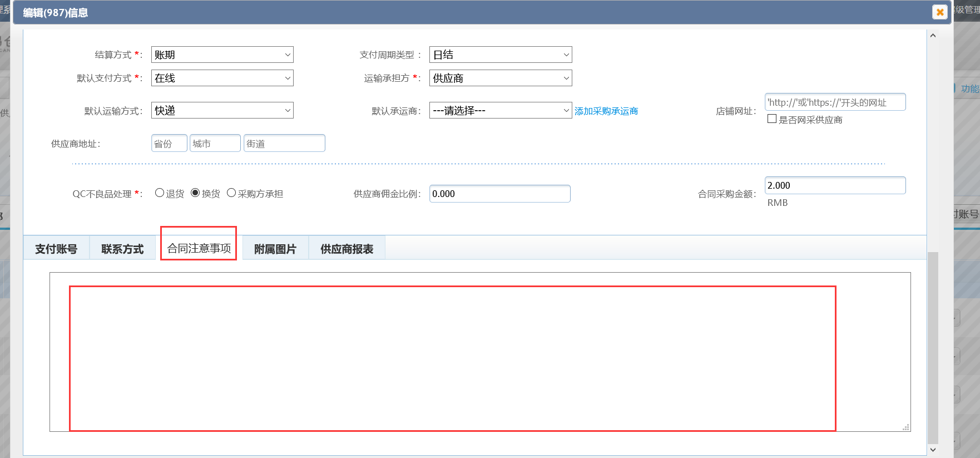Click the 添加采购承运商 link
The width and height of the screenshot is (980, 458).
606,111
